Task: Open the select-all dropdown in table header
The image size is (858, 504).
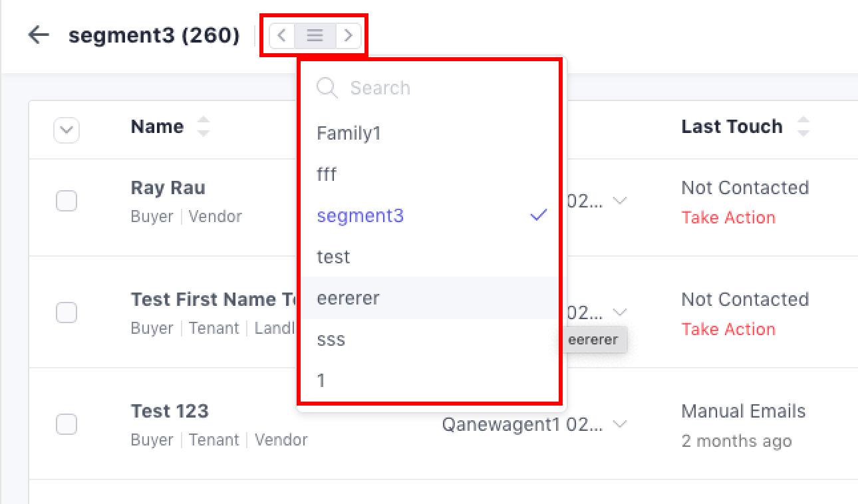Action: pos(67,130)
